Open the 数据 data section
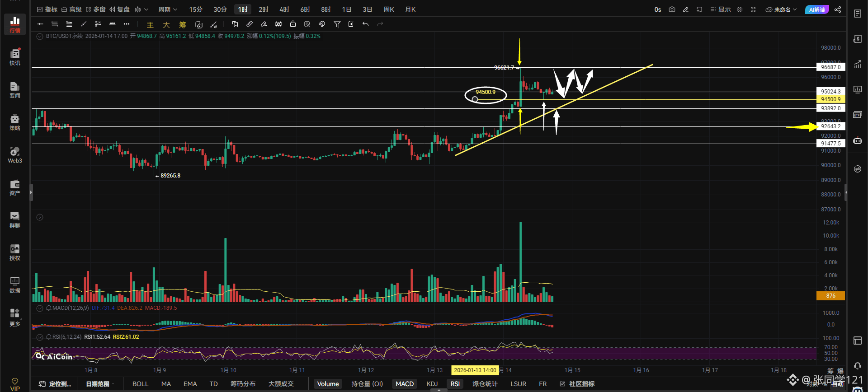868x392 pixels. coord(15,285)
